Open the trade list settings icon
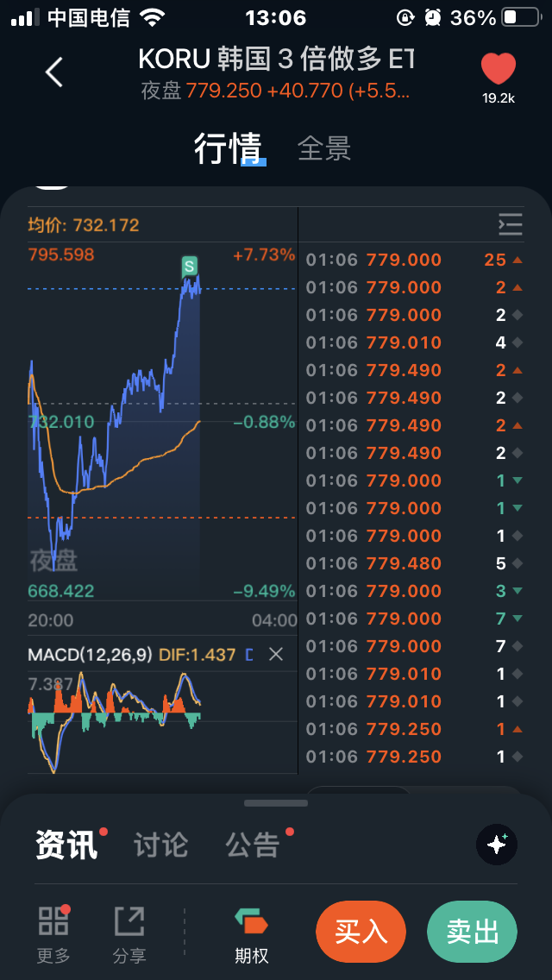Image resolution: width=552 pixels, height=980 pixels. 510,224
